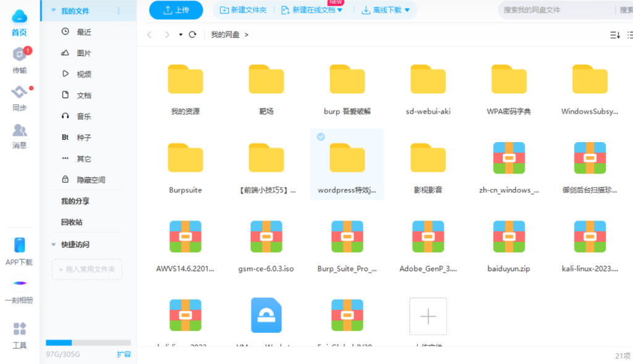Click the APP下载 phone icon
Image resolution: width=633 pixels, height=364 pixels.
[19, 246]
